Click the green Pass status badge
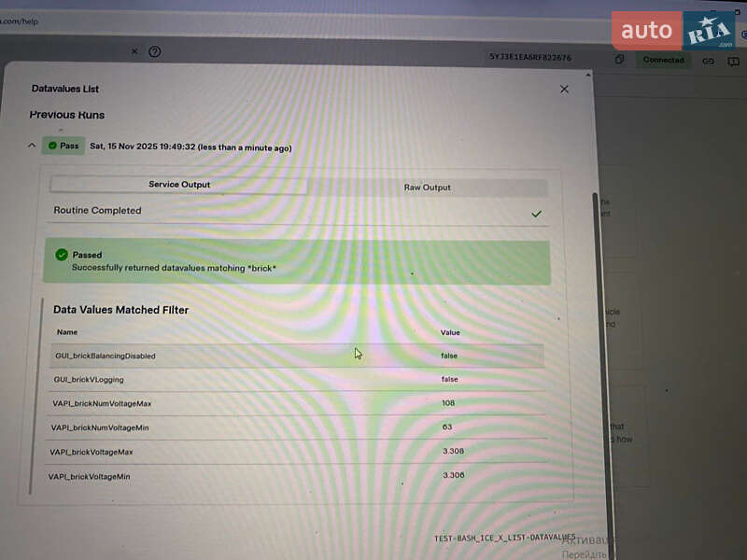This screenshot has width=747, height=560. click(63, 146)
